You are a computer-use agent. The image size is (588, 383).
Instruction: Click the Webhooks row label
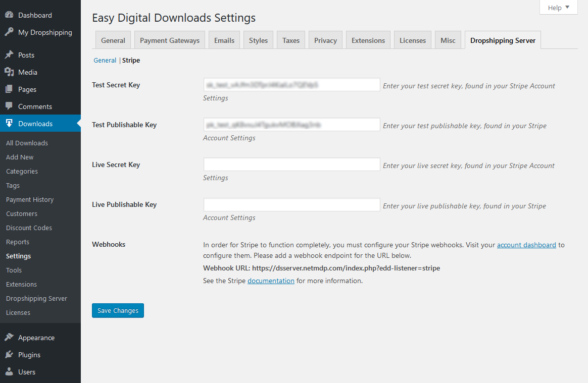[109, 244]
